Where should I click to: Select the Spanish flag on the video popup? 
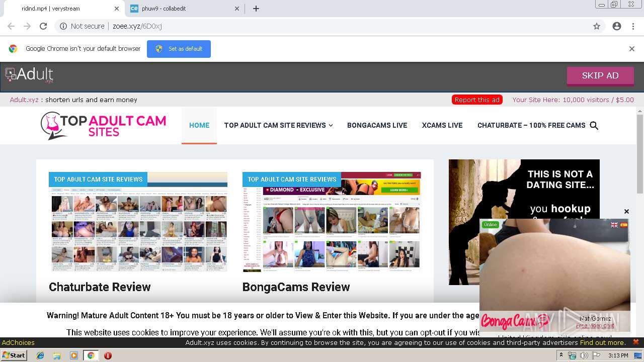(624, 225)
